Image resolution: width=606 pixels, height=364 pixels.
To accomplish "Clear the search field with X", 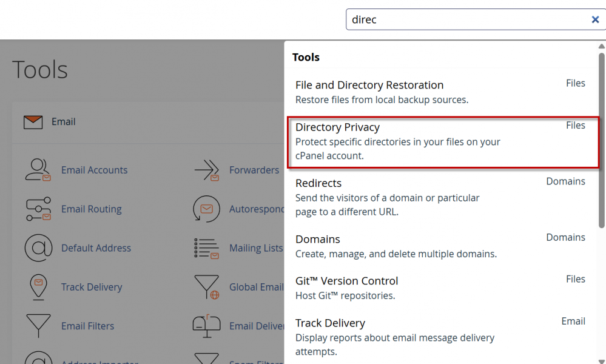I will tap(595, 19).
